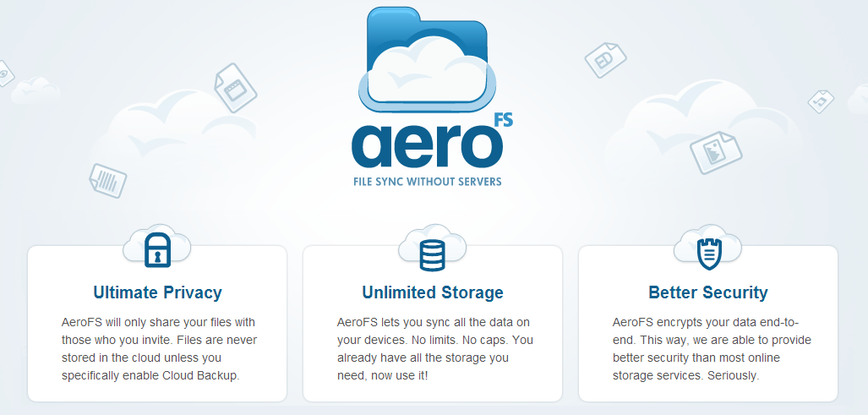The width and height of the screenshot is (868, 415).
Task: Click the line "your devices. No limits. No caps. You"
Action: (x=435, y=340)
